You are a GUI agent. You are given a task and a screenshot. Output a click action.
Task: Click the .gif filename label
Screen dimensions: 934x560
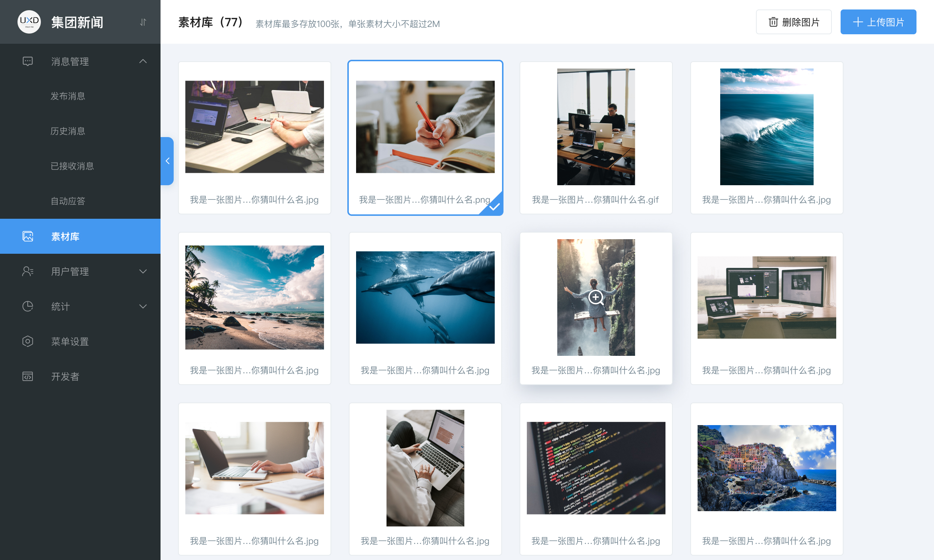click(595, 200)
